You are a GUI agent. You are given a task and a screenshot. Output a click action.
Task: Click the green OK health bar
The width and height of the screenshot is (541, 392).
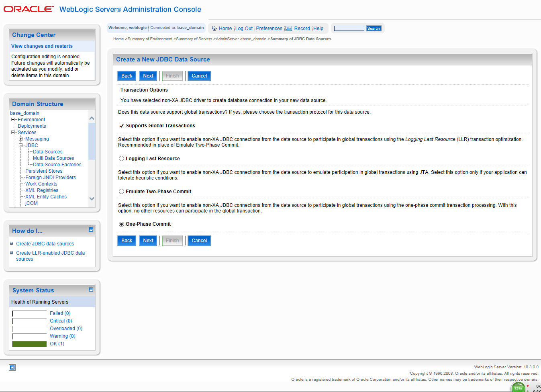[x=29, y=344]
